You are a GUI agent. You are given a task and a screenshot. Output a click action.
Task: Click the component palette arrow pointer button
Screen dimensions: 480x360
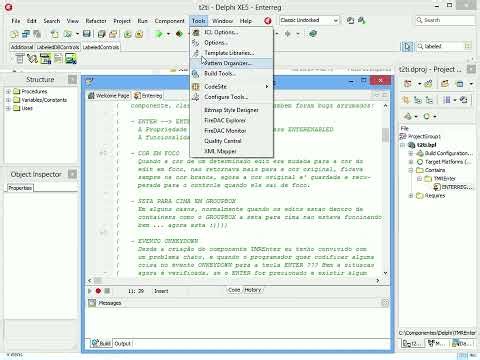(407, 46)
